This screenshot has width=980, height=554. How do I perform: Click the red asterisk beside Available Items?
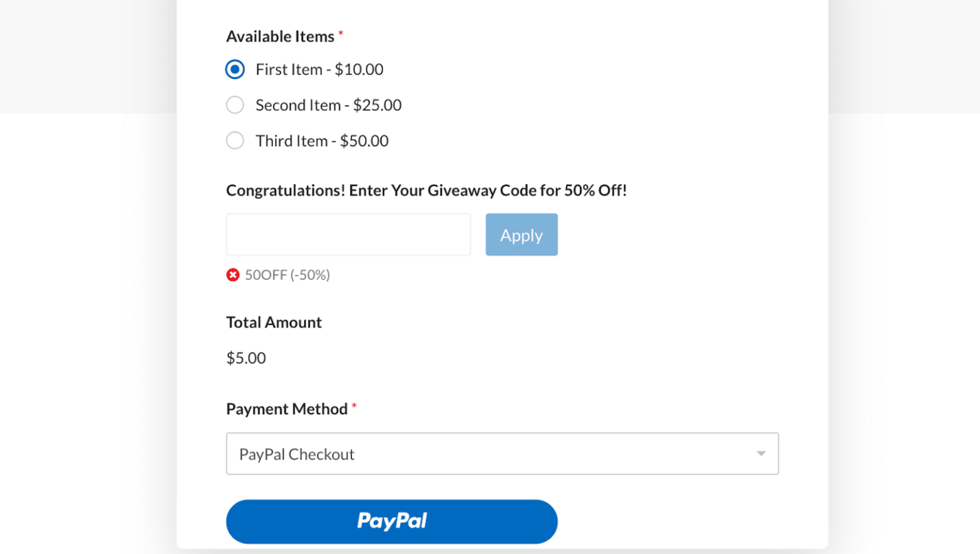341,32
